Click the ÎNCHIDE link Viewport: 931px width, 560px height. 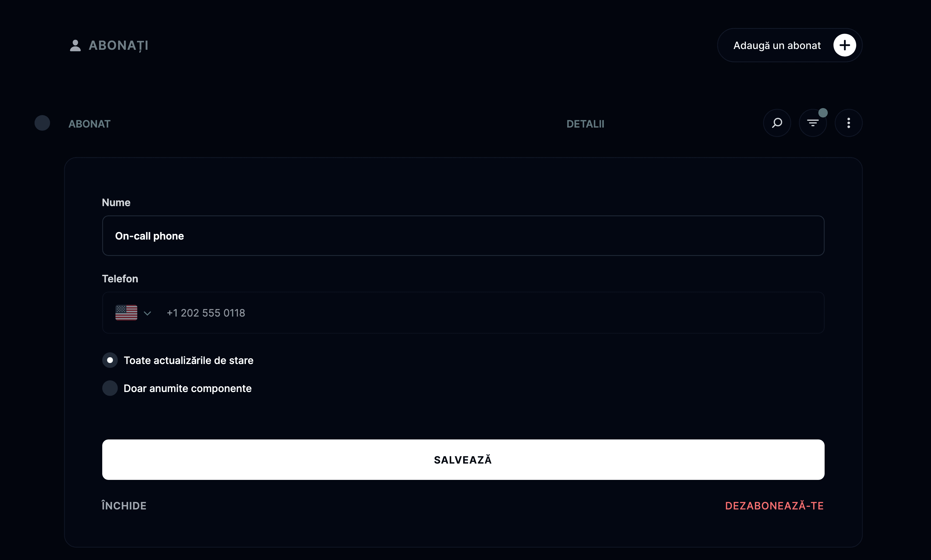point(124,506)
